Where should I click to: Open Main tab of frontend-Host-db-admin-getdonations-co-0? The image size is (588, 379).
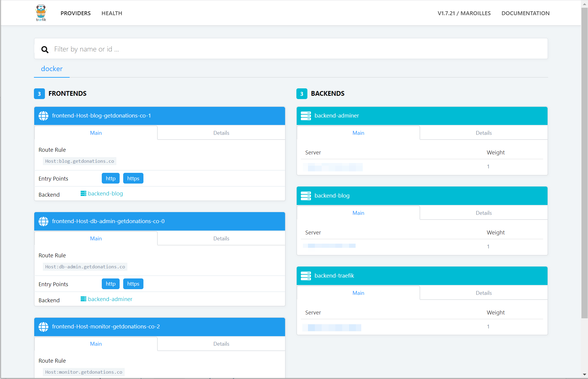[96, 239]
